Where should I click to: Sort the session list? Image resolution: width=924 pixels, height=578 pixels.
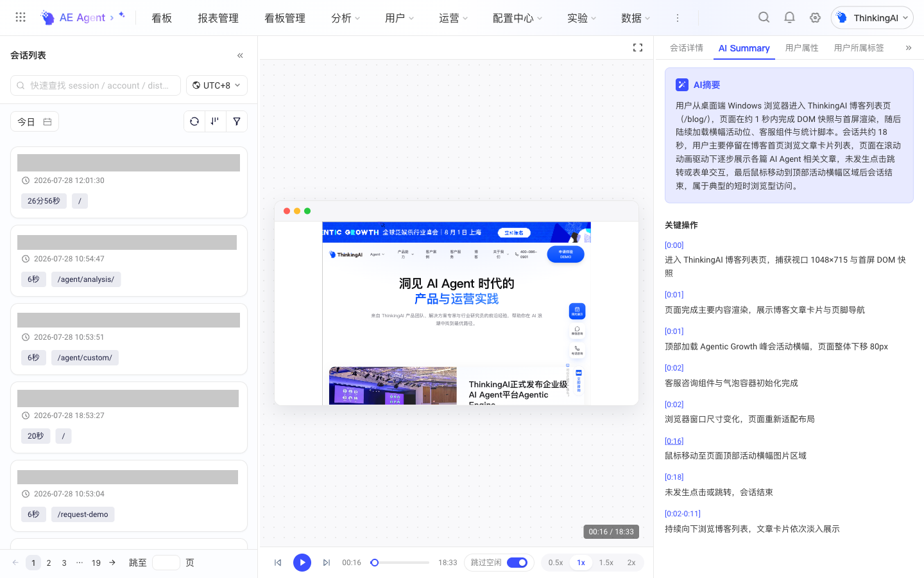215,121
